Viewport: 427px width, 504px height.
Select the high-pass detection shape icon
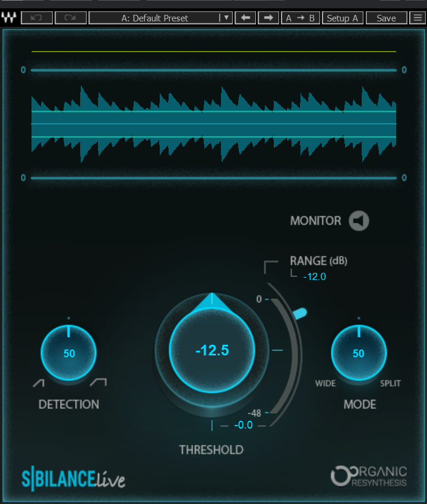(39, 383)
